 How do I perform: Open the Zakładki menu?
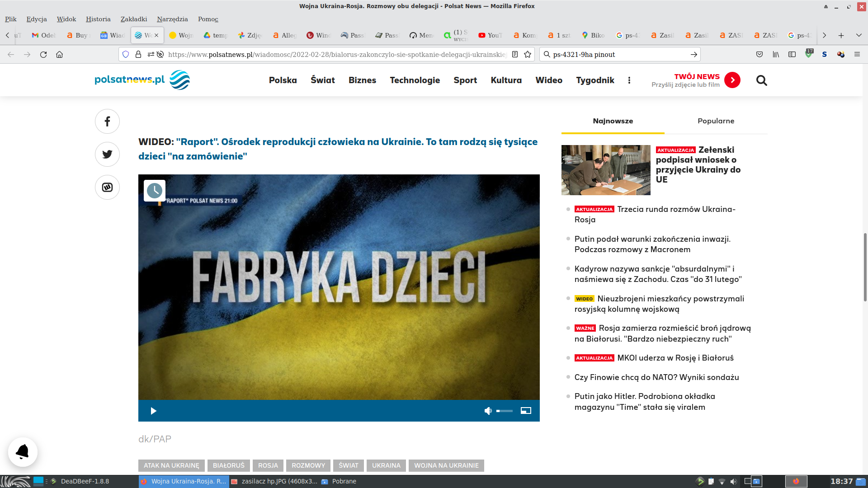point(133,19)
